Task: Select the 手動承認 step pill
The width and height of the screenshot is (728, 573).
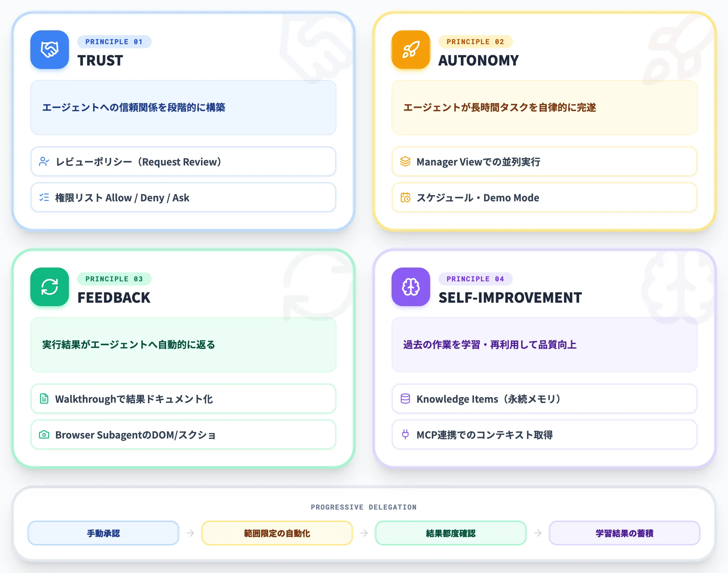Action: (103, 533)
